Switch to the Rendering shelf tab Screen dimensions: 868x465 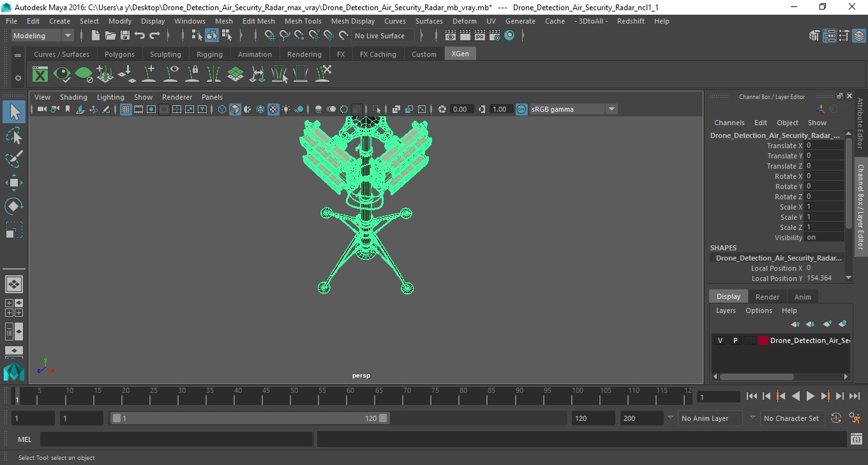coord(304,54)
